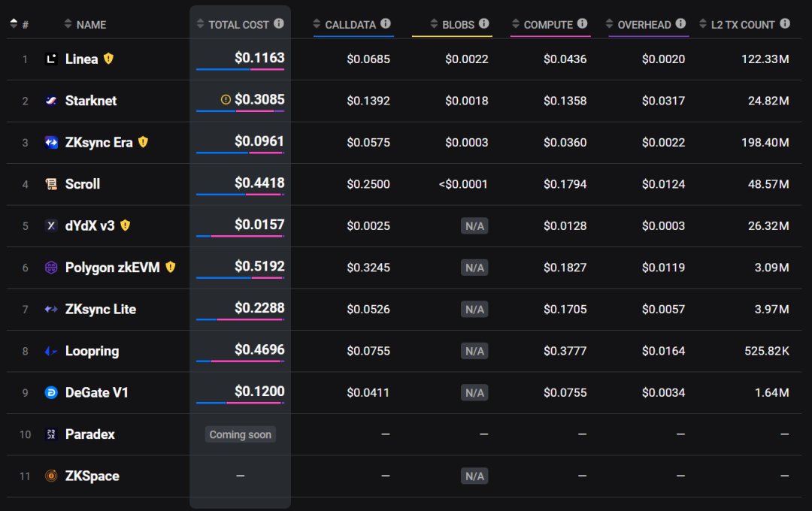Screen dimensions: 812x511
Task: Click the info icon beside TOTAL COST header
Action: (x=279, y=24)
